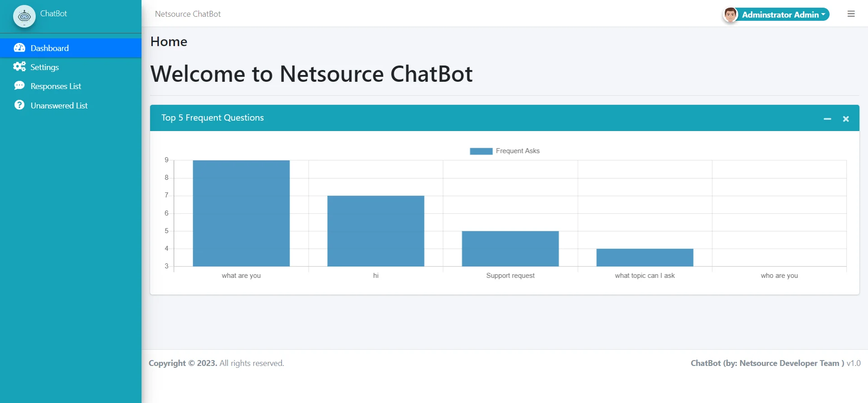This screenshot has height=403, width=868.
Task: Open the Responses List page
Action: [71, 86]
